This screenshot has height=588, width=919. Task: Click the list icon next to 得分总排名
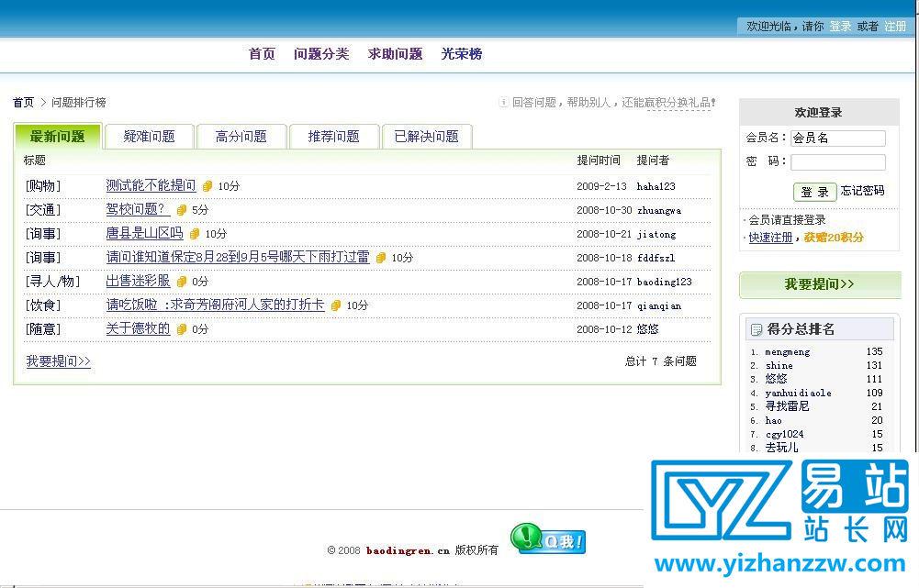tap(756, 329)
